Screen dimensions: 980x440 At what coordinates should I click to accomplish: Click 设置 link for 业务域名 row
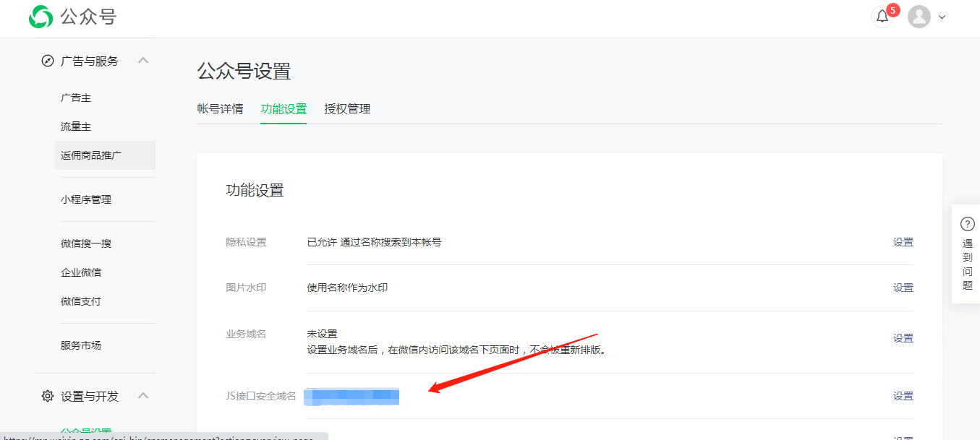click(x=903, y=338)
